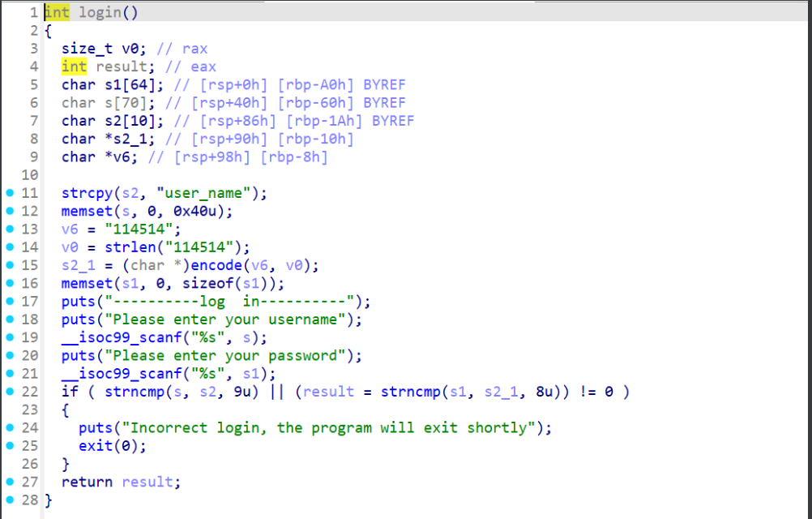Set breakpoint dot beside line 15 encode call
The image size is (812, 519).
(9, 265)
